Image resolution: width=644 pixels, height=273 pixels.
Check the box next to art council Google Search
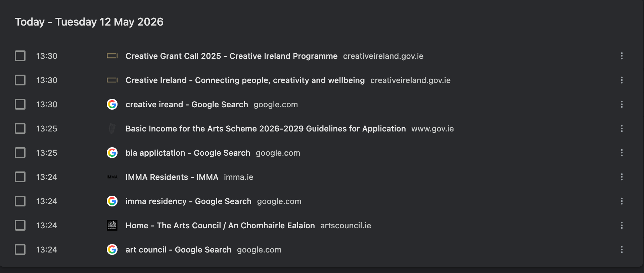[x=20, y=249]
